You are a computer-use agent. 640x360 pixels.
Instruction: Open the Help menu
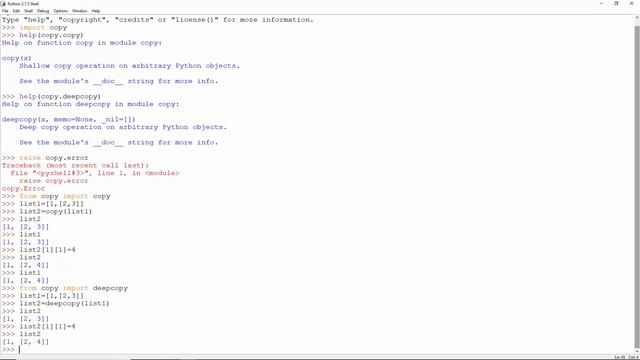(x=96, y=11)
